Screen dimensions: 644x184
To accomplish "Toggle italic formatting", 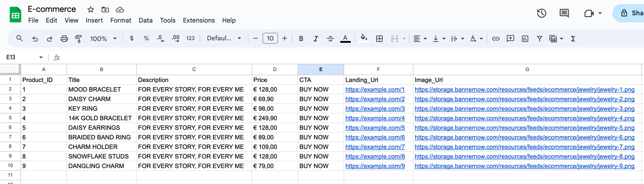I will (x=316, y=39).
